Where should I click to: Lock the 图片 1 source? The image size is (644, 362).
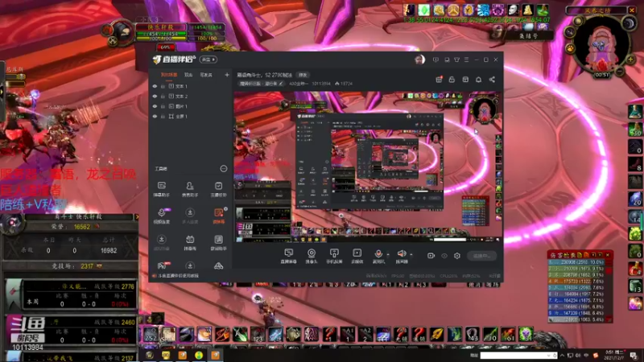coord(163,106)
